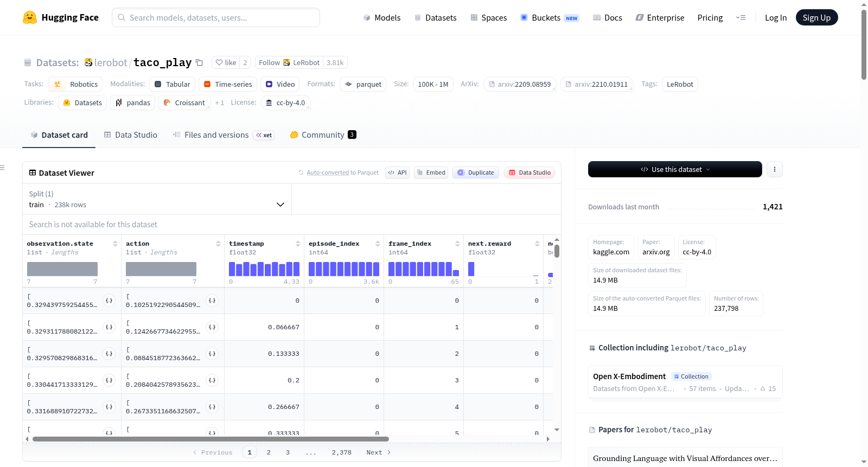
Task: Expand JSON of action value 0.2673351168632507
Action: 212,407
